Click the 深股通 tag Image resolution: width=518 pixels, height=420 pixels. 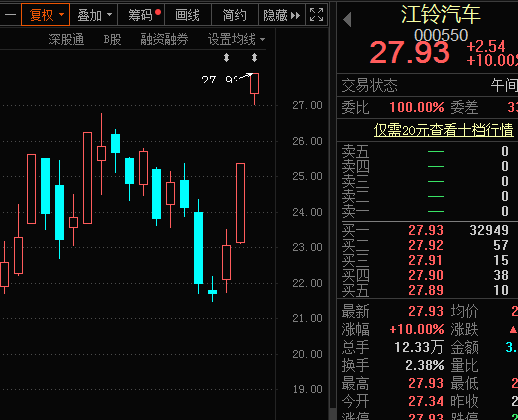pos(66,39)
